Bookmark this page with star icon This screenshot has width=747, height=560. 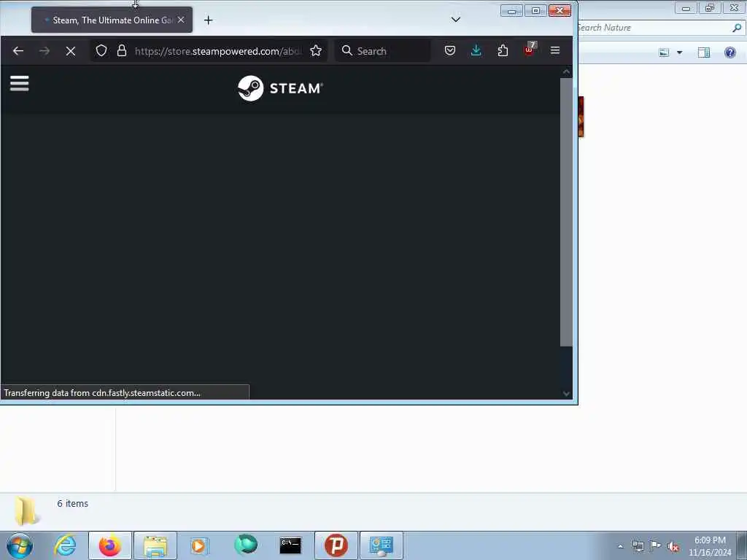pos(316,51)
